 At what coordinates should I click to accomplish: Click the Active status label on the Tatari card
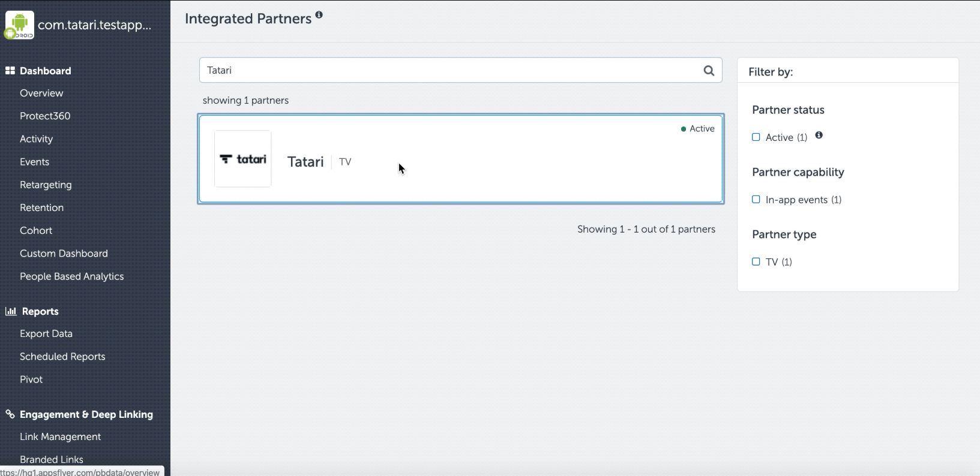tap(702, 129)
